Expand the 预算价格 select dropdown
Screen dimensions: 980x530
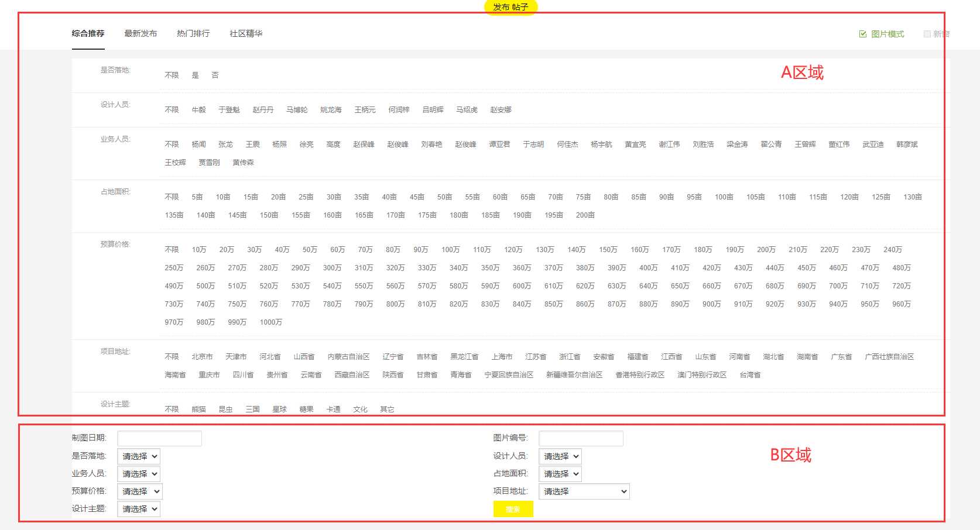pos(140,491)
